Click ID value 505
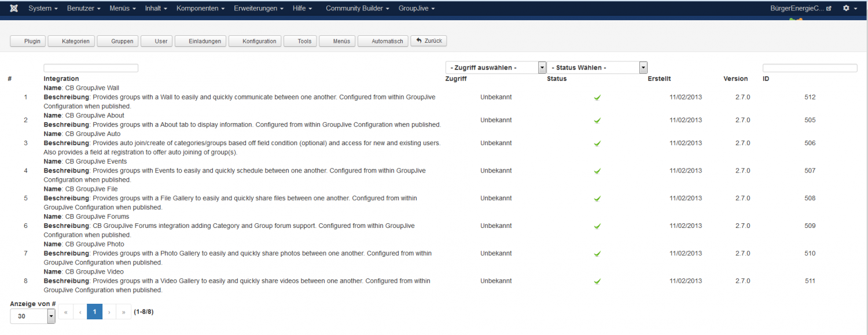 tap(810, 120)
